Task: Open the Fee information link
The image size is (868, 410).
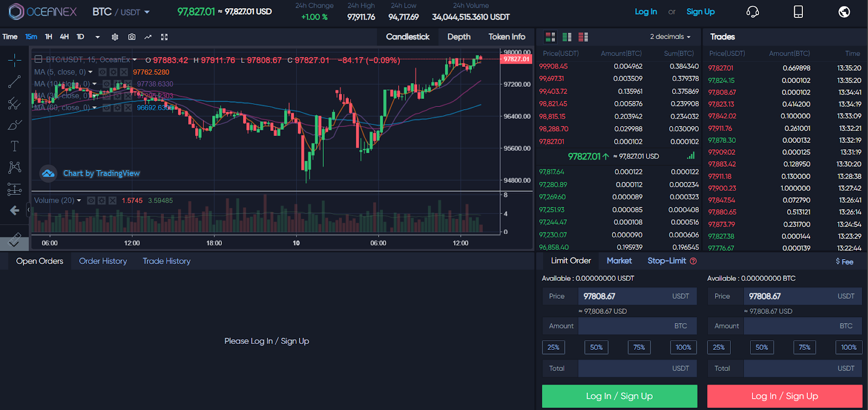Action: 845,262
